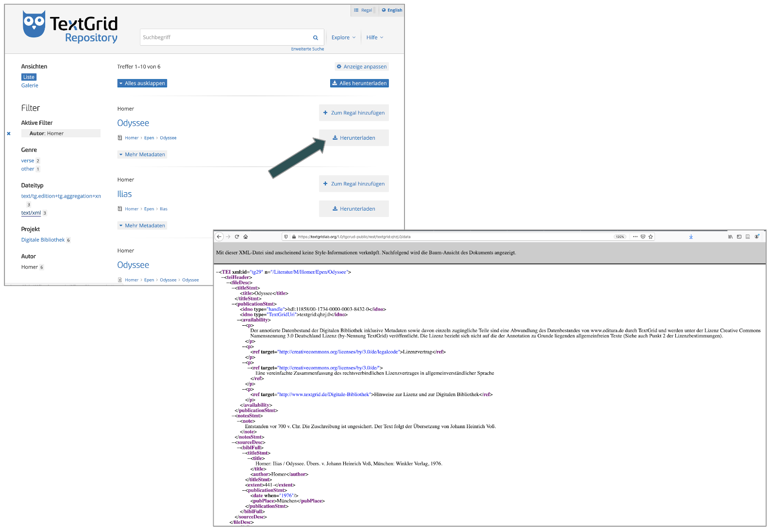Screen dimensions: 772x532
Task: Add Ilias to Regal
Action: coord(354,184)
